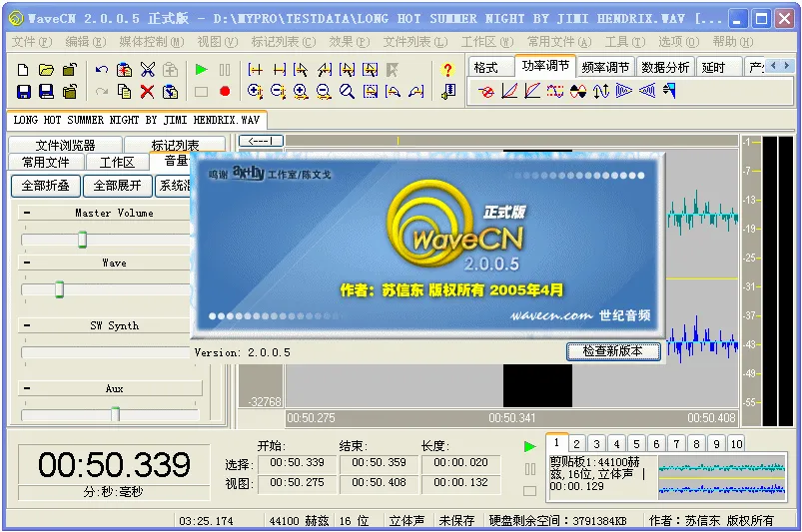
Task: Click the 全部展开 button
Action: point(117,186)
